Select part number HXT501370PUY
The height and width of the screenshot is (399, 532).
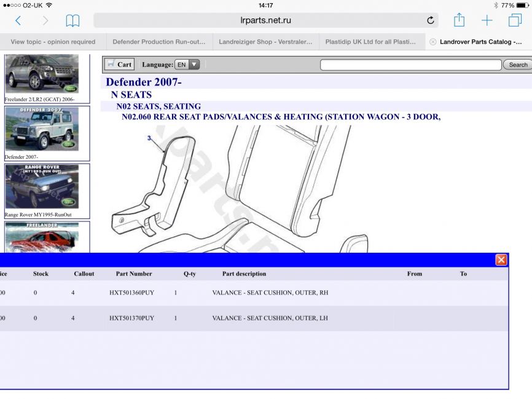pyautogui.click(x=131, y=318)
